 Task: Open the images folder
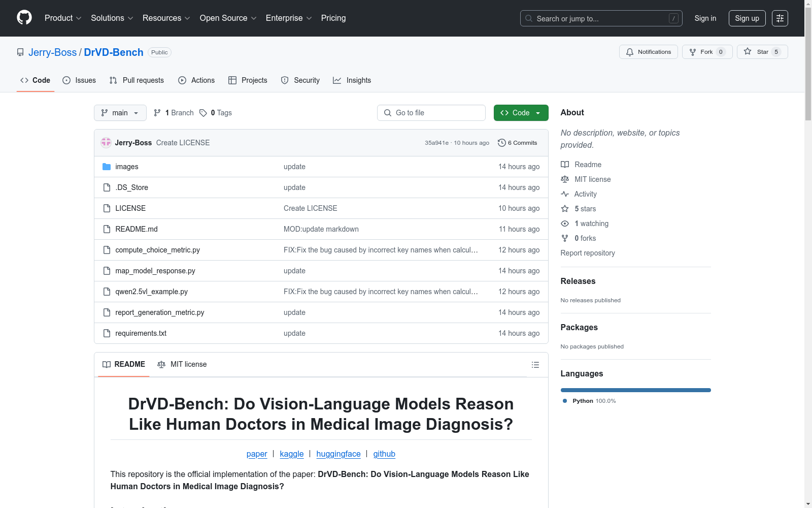click(x=127, y=167)
